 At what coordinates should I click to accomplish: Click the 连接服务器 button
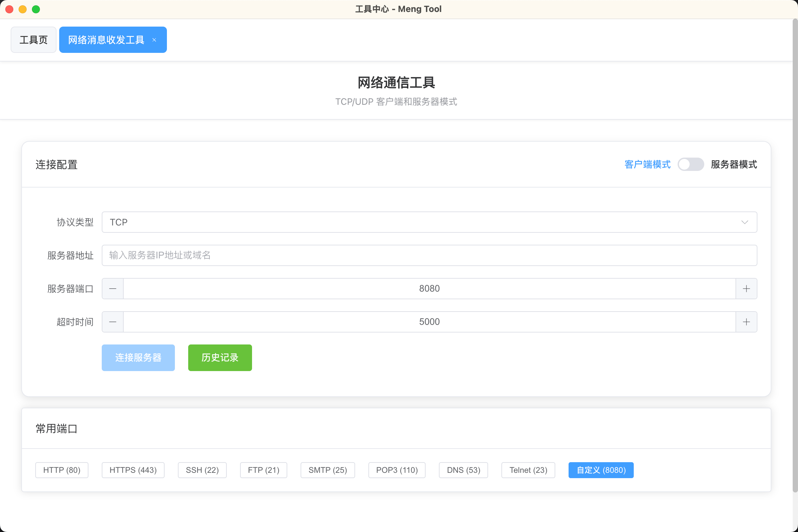point(138,357)
